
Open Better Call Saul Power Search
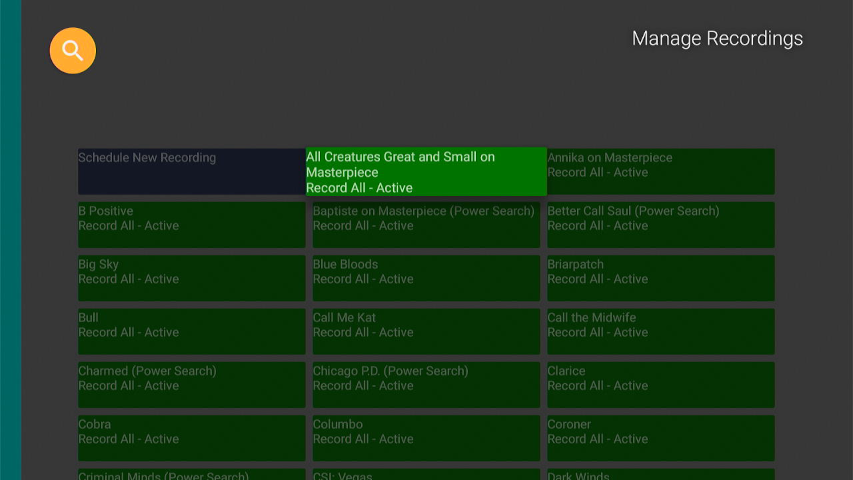point(660,225)
